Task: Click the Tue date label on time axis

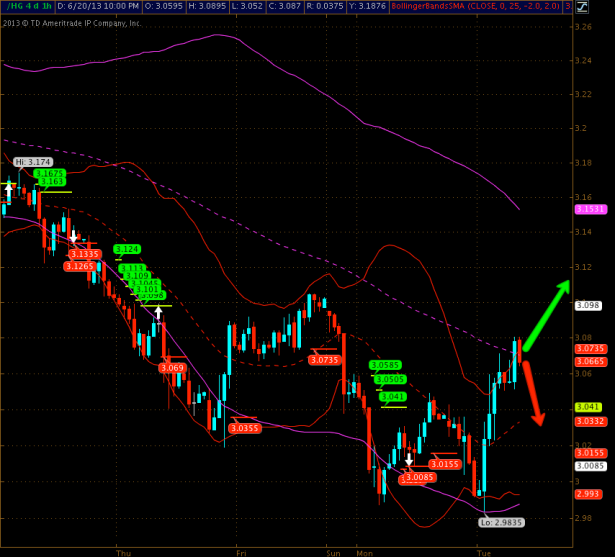Action: coord(484,551)
